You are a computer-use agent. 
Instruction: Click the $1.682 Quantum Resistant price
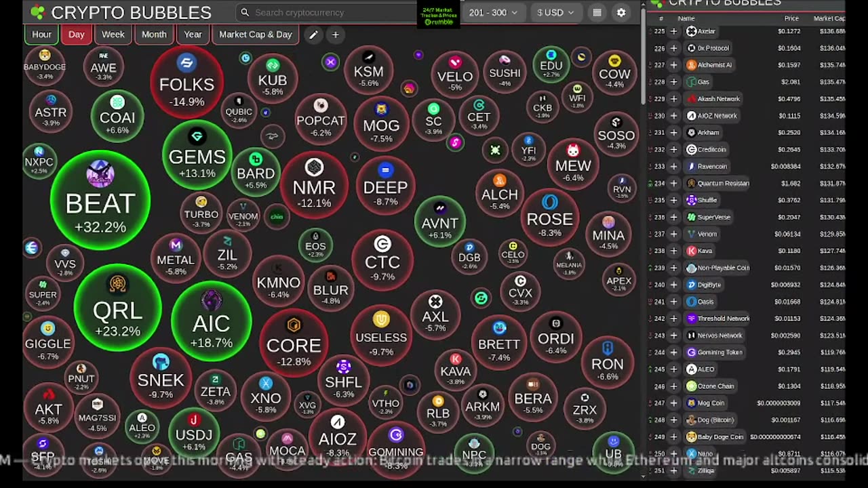791,183
